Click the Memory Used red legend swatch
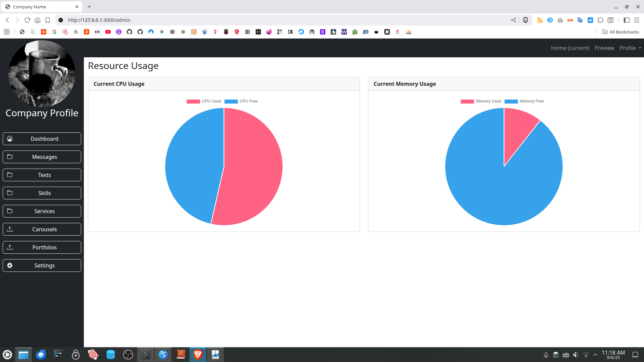 pyautogui.click(x=467, y=101)
